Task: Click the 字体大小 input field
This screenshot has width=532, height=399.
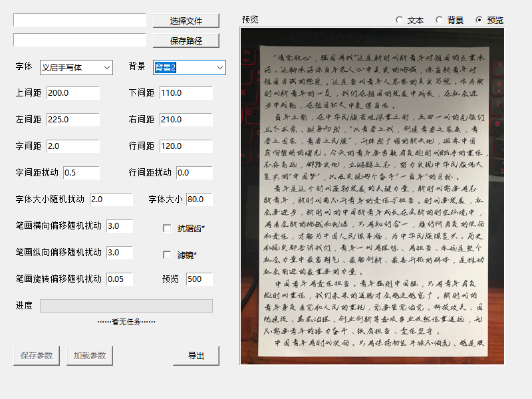Action: [199, 199]
